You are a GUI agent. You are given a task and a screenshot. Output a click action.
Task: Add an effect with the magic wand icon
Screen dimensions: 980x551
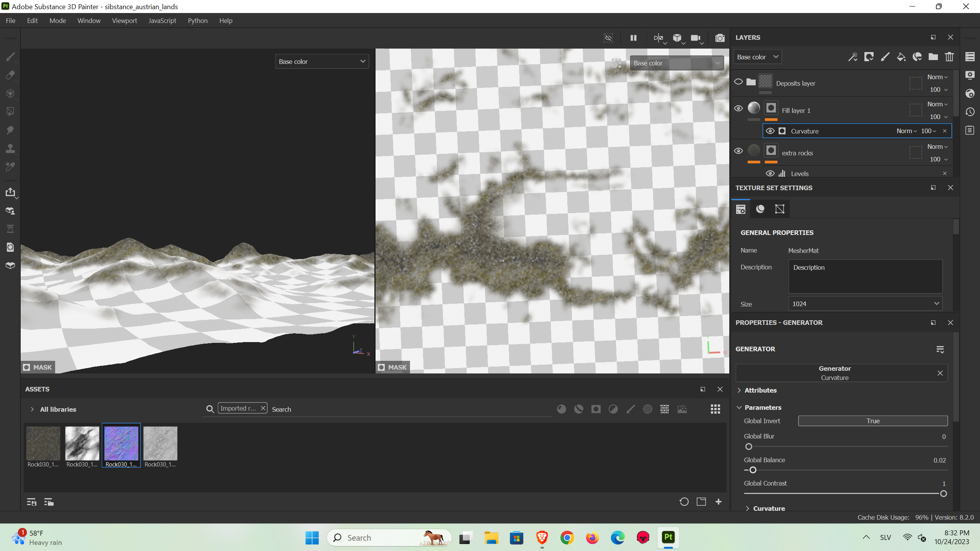[853, 57]
